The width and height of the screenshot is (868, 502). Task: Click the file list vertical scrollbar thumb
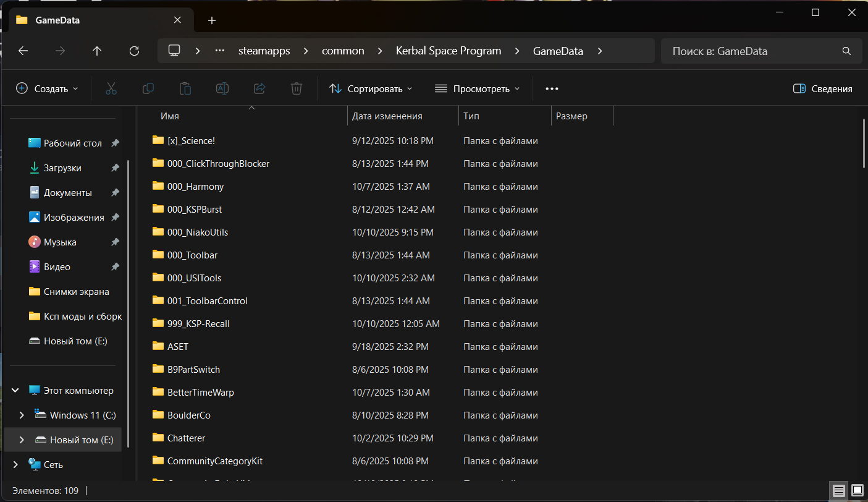point(864,143)
